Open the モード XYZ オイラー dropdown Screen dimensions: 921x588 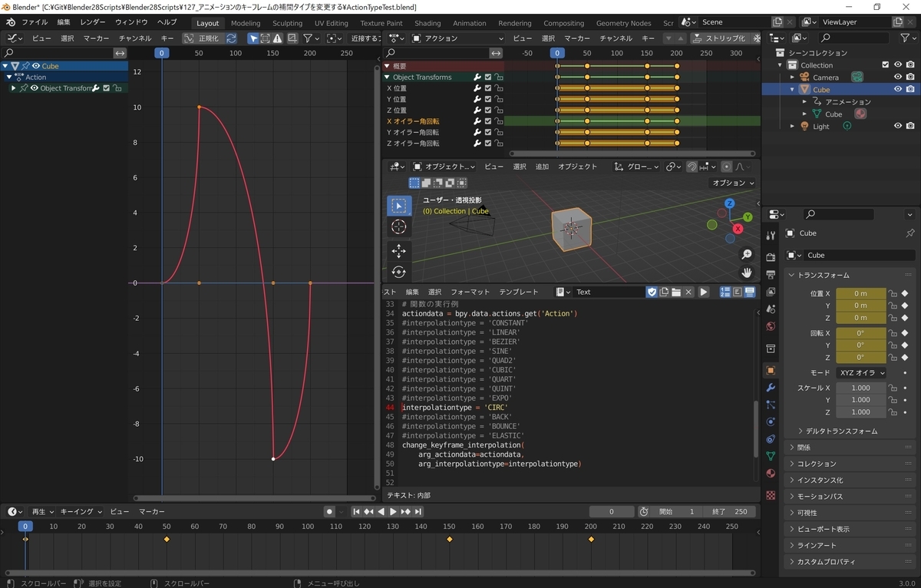point(861,372)
